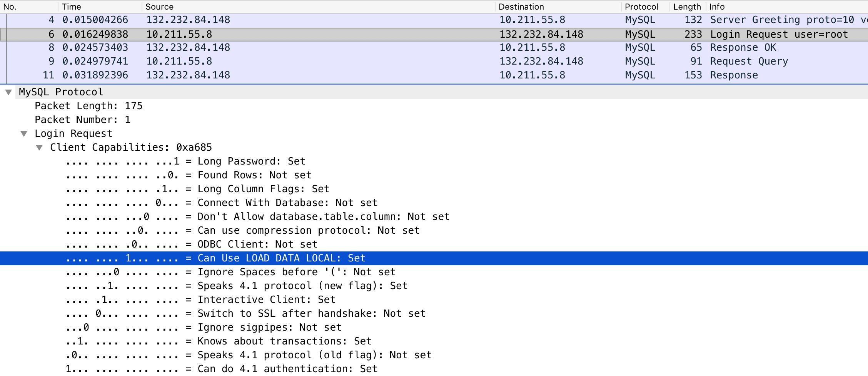Select Don't Allow database.table.column flag line
The image size is (868, 376).
click(257, 217)
